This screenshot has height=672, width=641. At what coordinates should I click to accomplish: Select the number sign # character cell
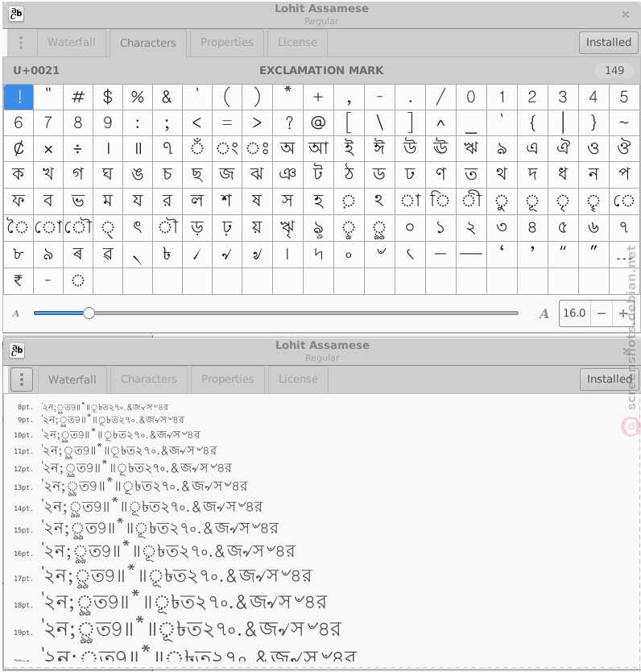(78, 97)
